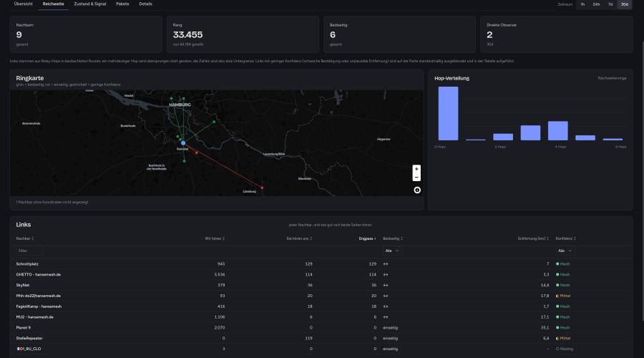This screenshot has width=644, height=358.
Task: Click the red node marker near Lüneburg
Action: pyautogui.click(x=262, y=188)
